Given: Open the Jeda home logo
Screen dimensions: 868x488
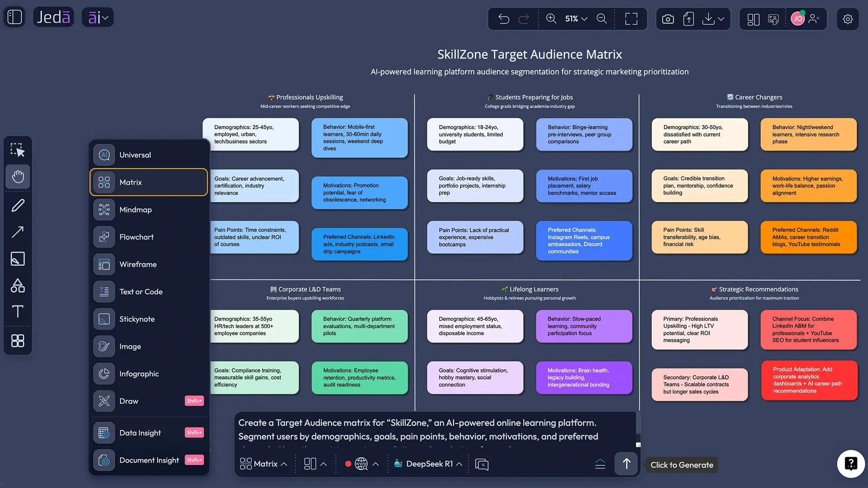Looking at the screenshot, I should (53, 17).
